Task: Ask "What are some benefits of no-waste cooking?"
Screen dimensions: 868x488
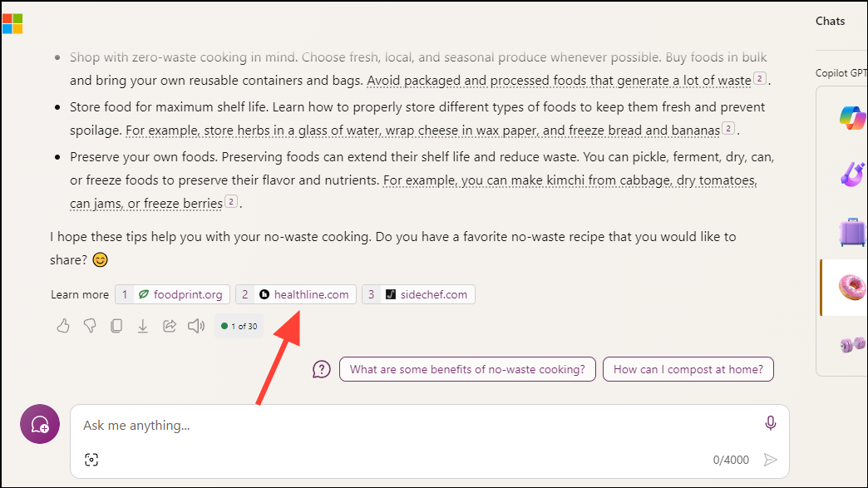Action: (x=467, y=369)
